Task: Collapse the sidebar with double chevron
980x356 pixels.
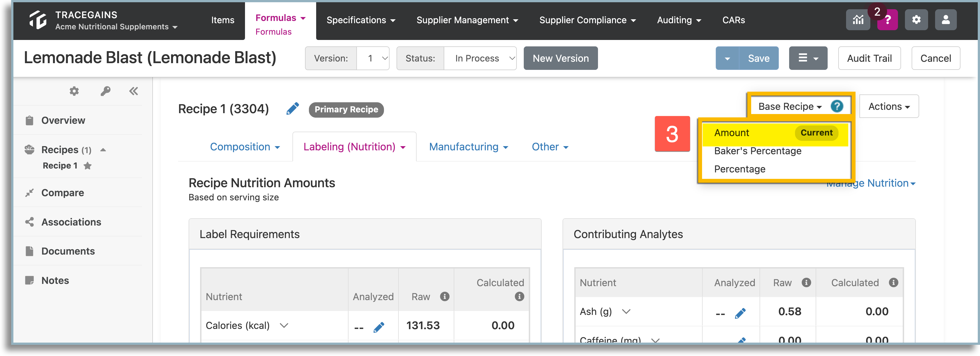Action: (134, 91)
